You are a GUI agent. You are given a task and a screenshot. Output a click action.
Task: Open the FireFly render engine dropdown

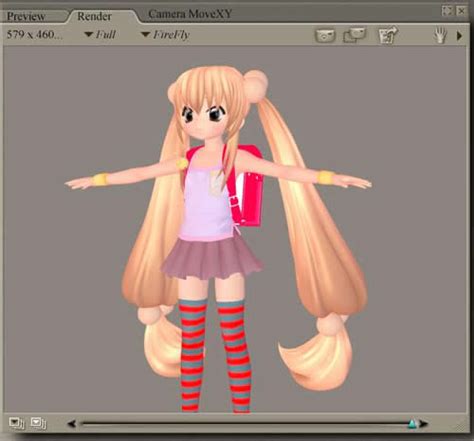pyautogui.click(x=165, y=34)
